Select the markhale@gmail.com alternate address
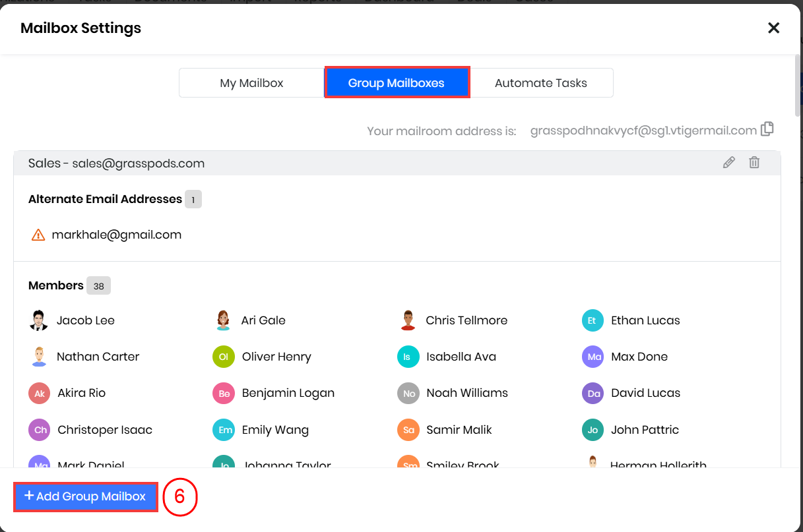This screenshot has width=803, height=532. 116,235
